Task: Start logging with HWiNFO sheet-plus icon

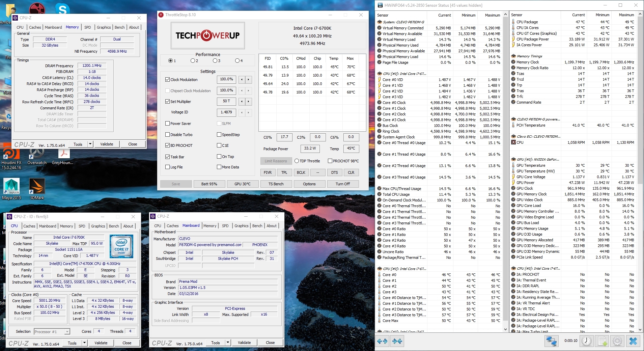Action: [603, 341]
